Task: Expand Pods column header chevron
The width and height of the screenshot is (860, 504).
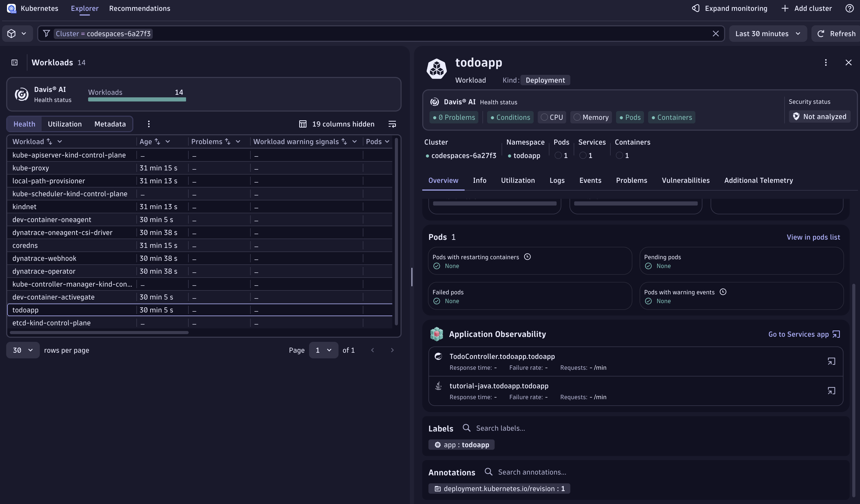Action: click(387, 141)
